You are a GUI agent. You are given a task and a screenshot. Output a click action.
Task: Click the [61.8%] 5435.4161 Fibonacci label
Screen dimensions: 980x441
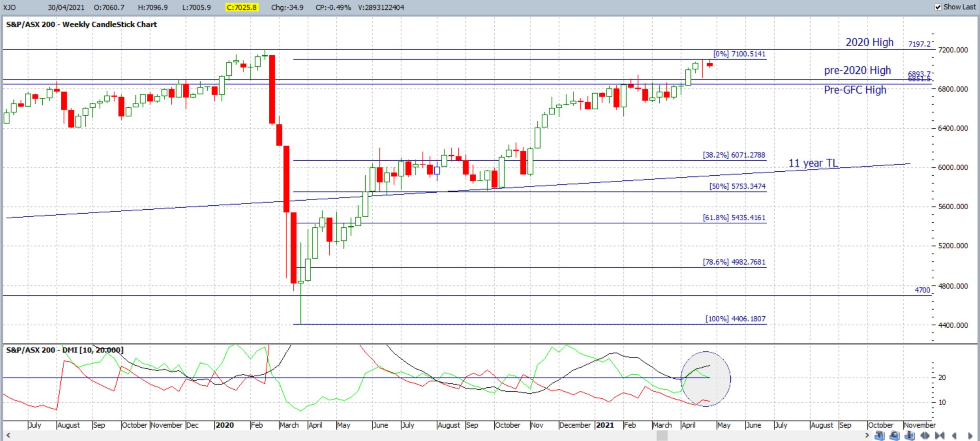734,218
